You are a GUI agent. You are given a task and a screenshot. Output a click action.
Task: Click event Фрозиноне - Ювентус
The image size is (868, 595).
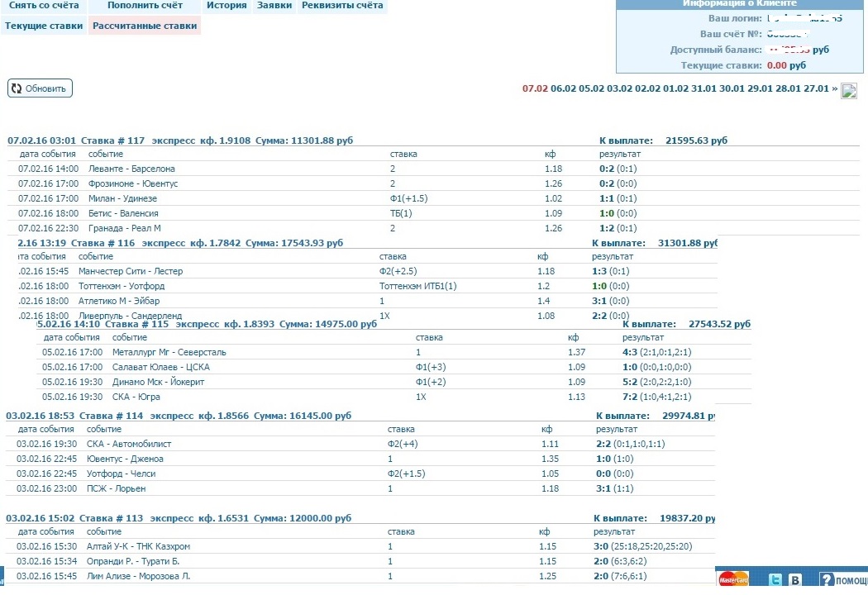pyautogui.click(x=133, y=183)
